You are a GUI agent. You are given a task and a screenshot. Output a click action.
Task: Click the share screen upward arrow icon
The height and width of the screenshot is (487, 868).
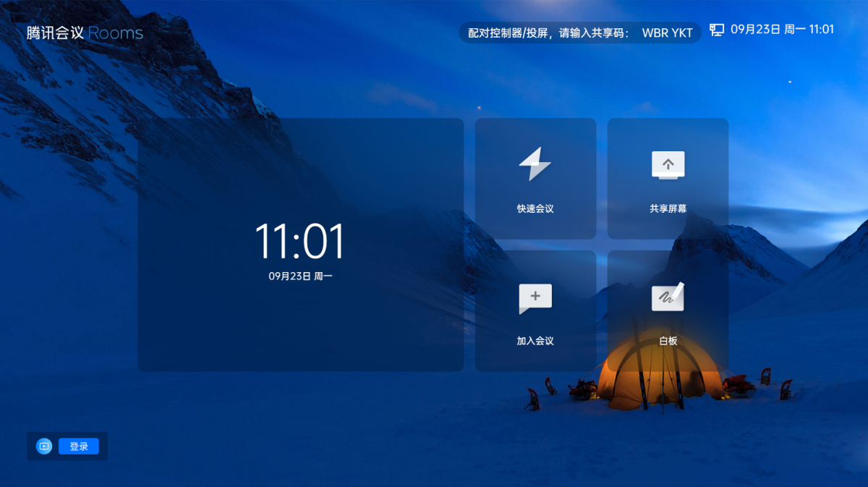click(668, 165)
